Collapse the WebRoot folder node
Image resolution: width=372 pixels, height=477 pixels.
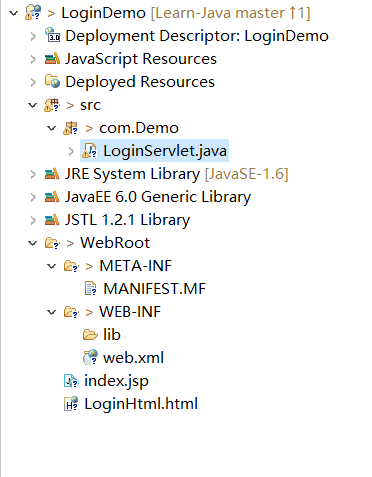click(x=32, y=243)
